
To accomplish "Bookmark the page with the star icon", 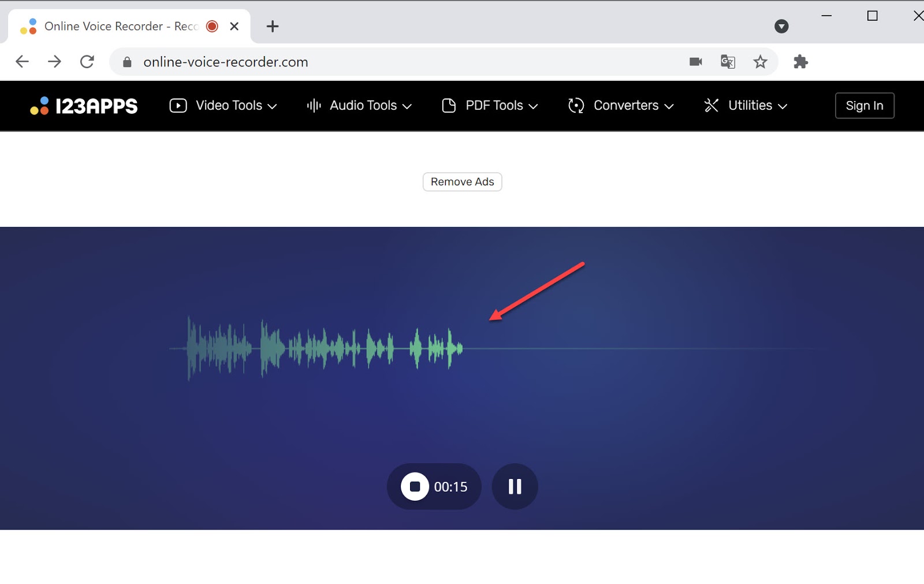I will point(761,61).
